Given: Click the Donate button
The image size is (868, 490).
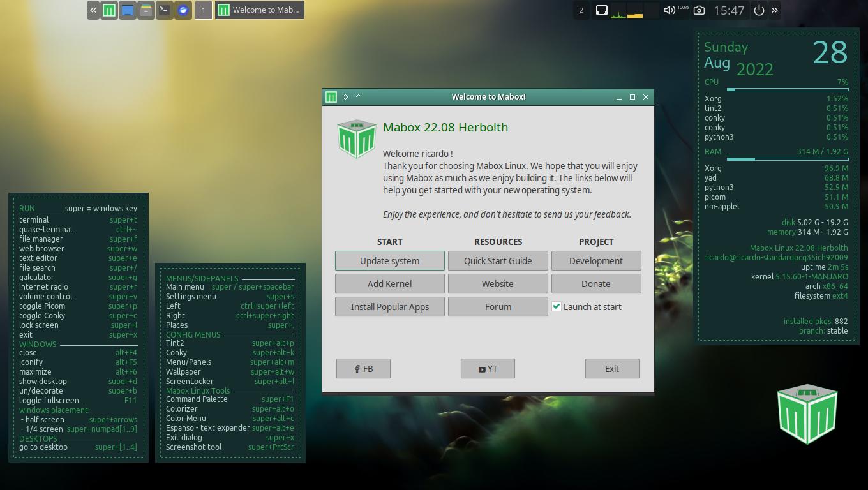Looking at the screenshot, I should pos(596,284).
